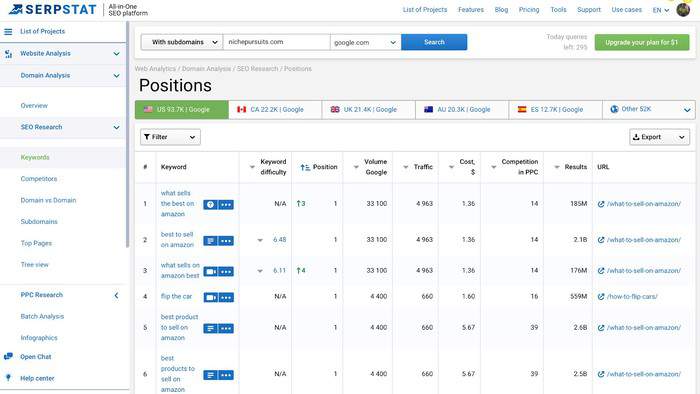Screen dimensions: 700x394
Task: Open more options for 'best to sell on amazon'
Action: 226,241
